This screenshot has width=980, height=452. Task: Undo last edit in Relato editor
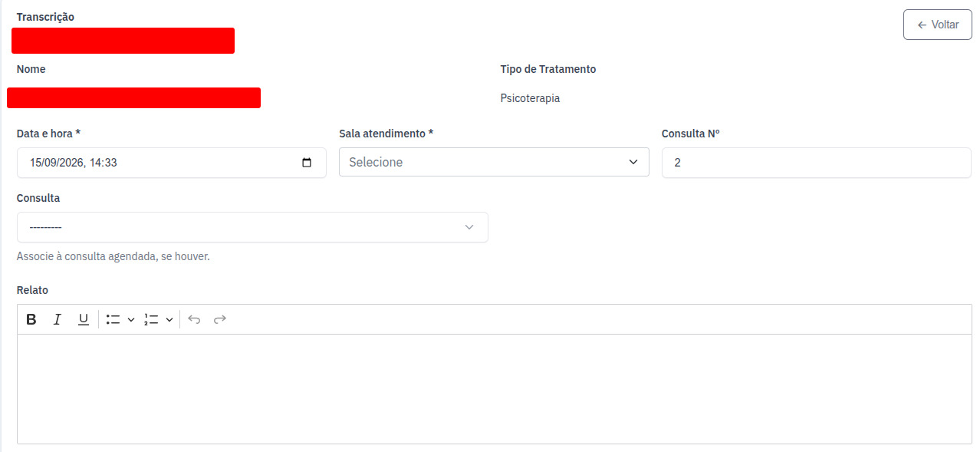pos(194,319)
